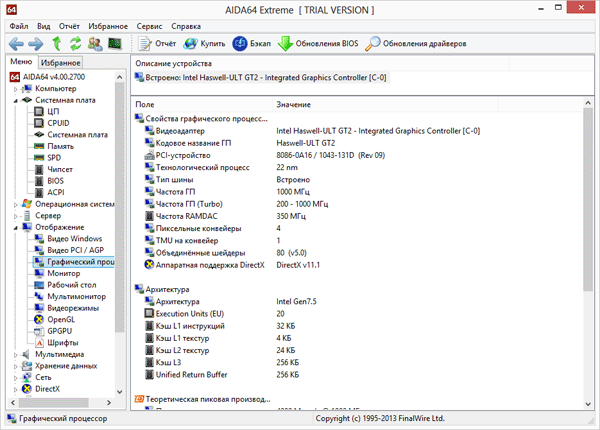Select the Мультимонитор tree item
The height and width of the screenshot is (430, 600).
click(x=70, y=296)
